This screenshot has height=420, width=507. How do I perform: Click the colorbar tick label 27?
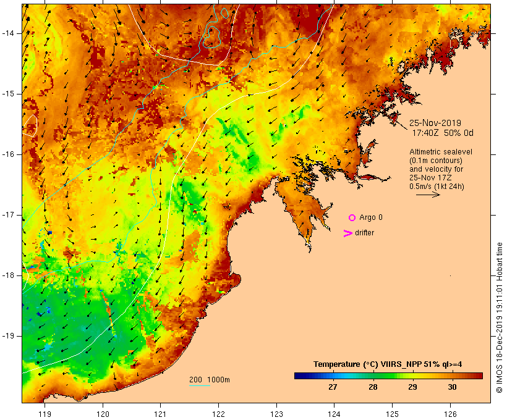tap(333, 387)
